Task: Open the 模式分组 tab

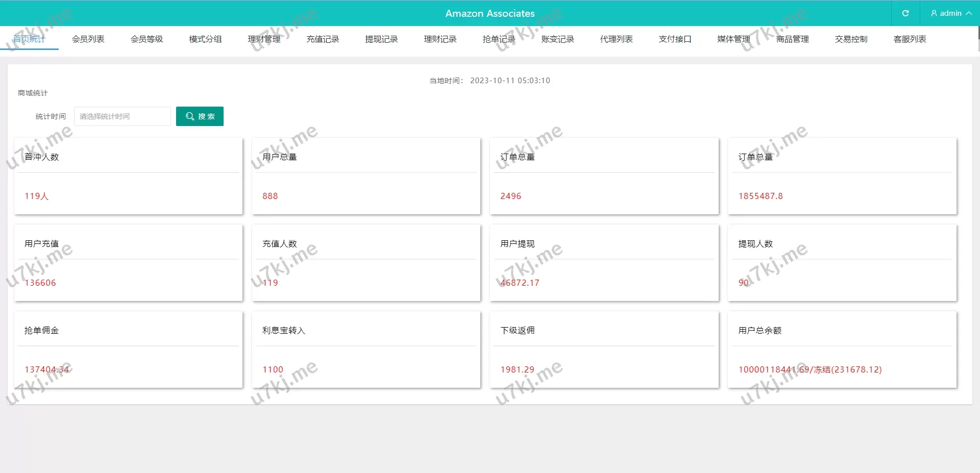Action: (205, 39)
